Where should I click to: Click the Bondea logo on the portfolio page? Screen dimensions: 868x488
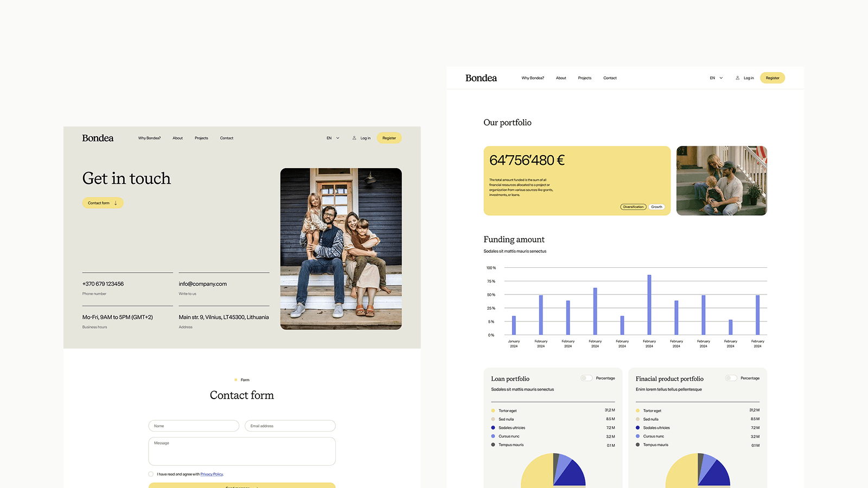481,78
